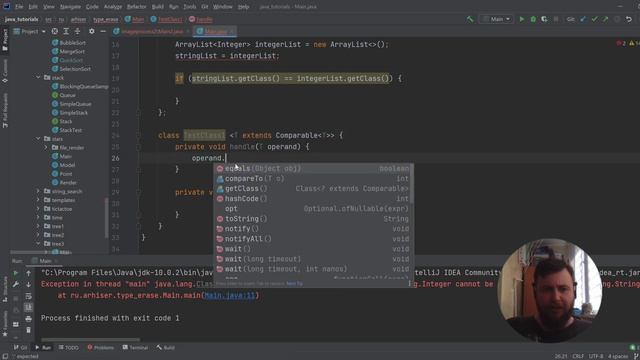
Task: Click type_erase breadcrumb in navigation bar
Action: (x=105, y=19)
